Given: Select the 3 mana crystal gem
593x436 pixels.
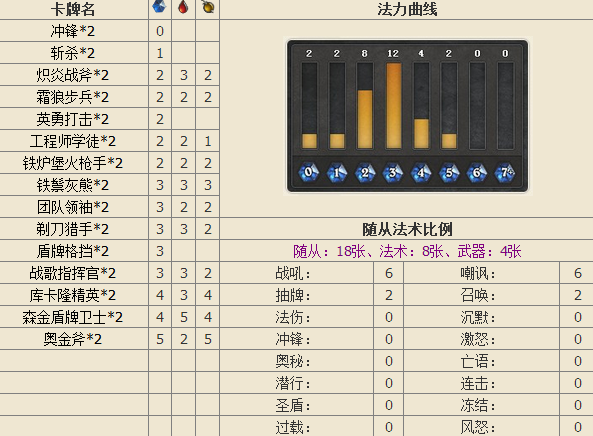Looking at the screenshot, I should 393,173.
